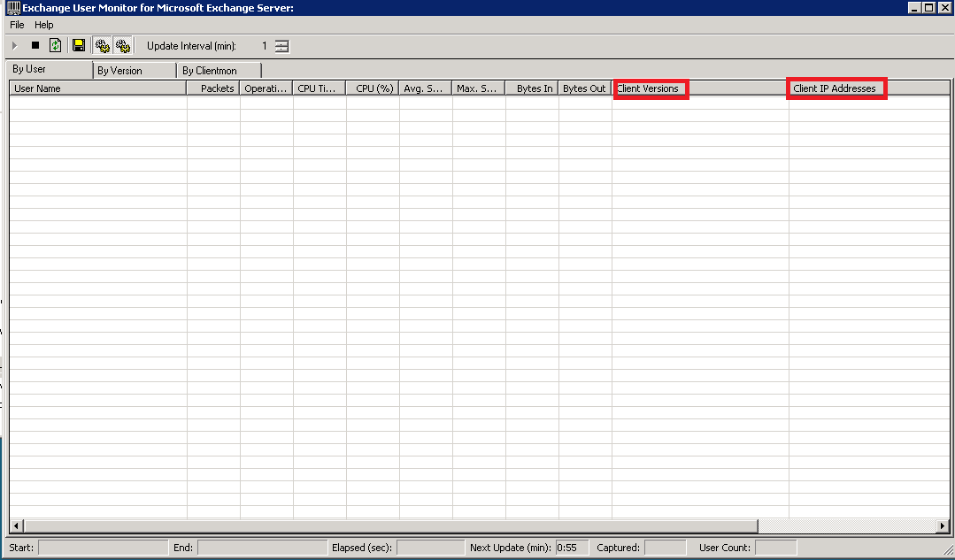The image size is (955, 560).
Task: Adjust the Update Interval spinner arrows
Action: point(281,46)
